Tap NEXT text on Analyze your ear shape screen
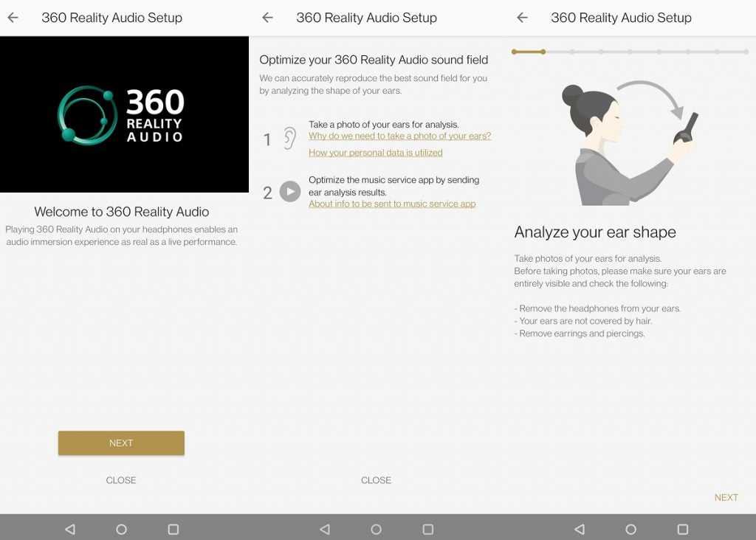 [726, 498]
